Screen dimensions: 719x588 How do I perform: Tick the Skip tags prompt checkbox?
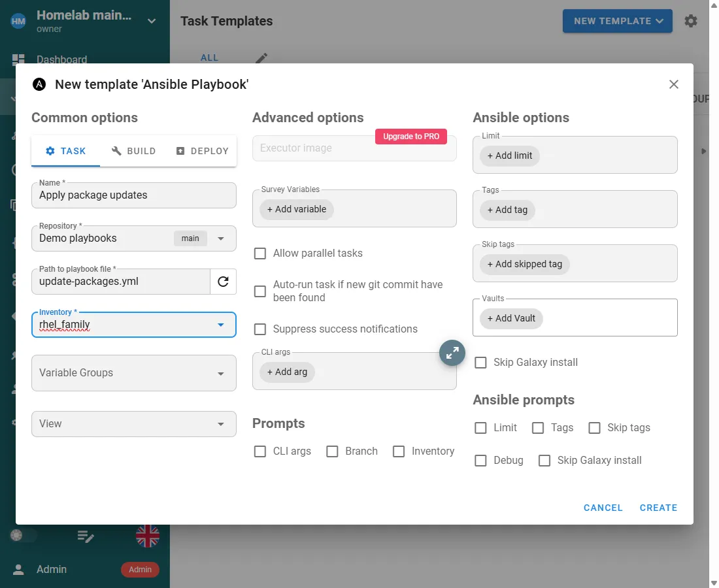point(594,427)
